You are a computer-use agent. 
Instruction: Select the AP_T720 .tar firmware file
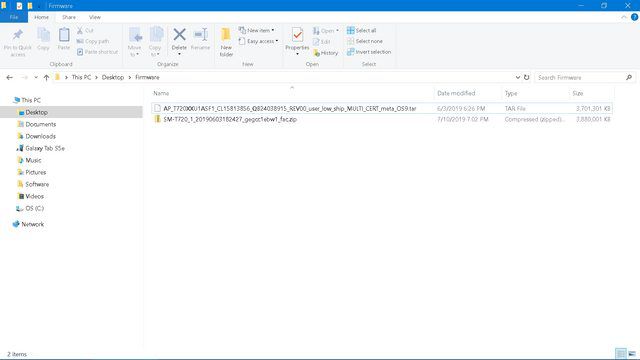tap(382, 109)
